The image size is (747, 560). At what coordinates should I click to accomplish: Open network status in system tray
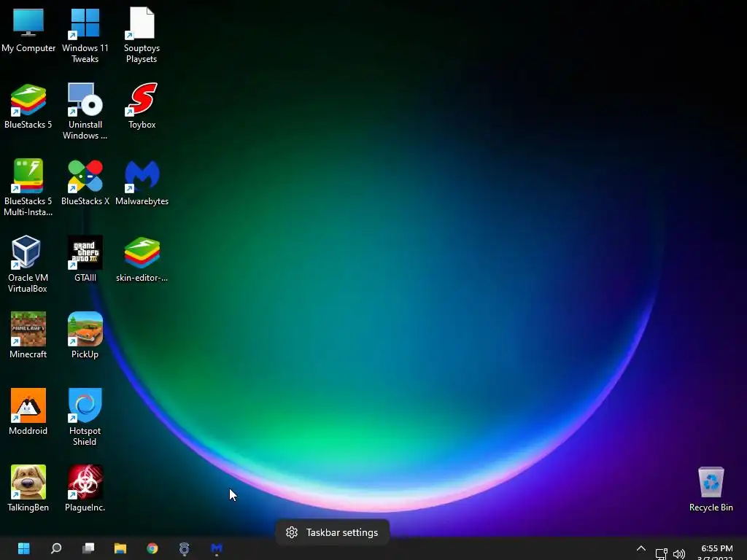(x=661, y=553)
